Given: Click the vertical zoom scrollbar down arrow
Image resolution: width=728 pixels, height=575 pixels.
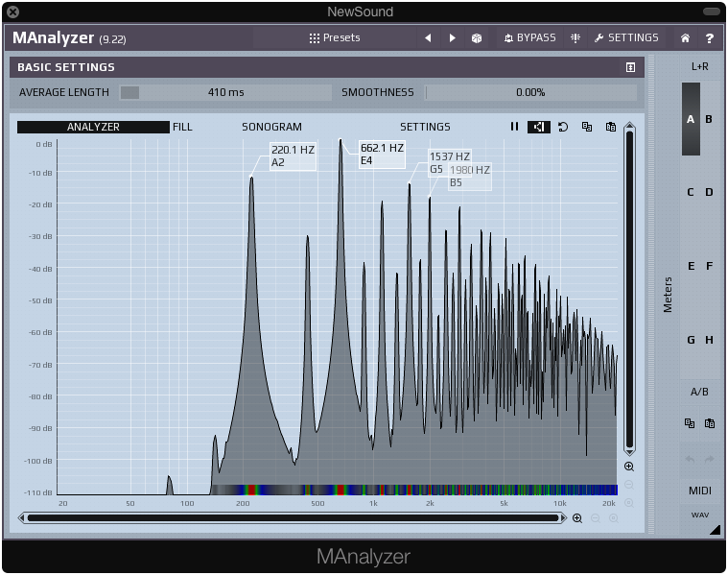Looking at the screenshot, I should [x=629, y=451].
